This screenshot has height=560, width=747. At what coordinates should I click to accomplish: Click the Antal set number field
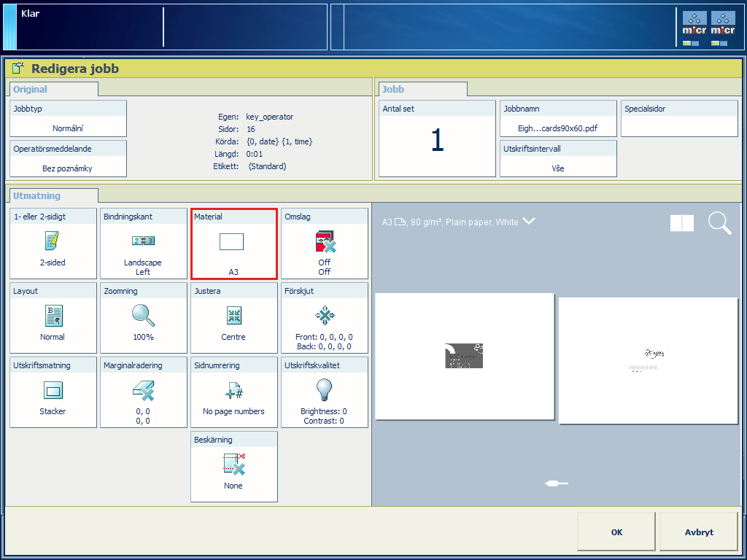pos(437,139)
